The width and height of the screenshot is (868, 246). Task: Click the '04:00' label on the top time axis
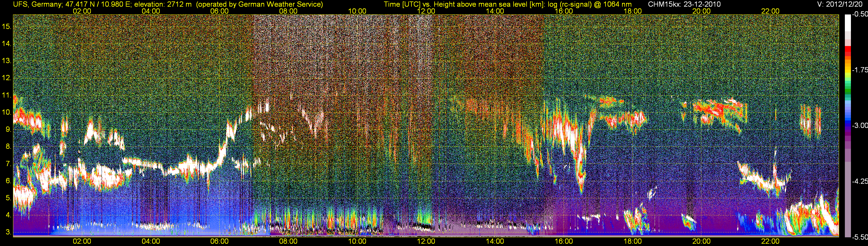(x=151, y=11)
